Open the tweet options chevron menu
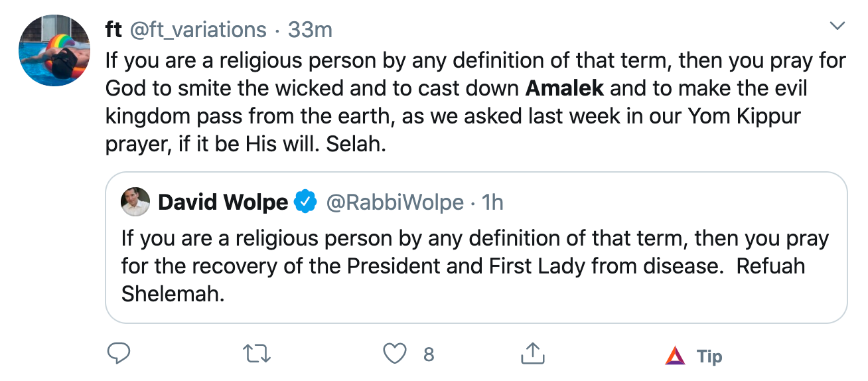Image resolution: width=868 pixels, height=381 pixels. (x=838, y=27)
